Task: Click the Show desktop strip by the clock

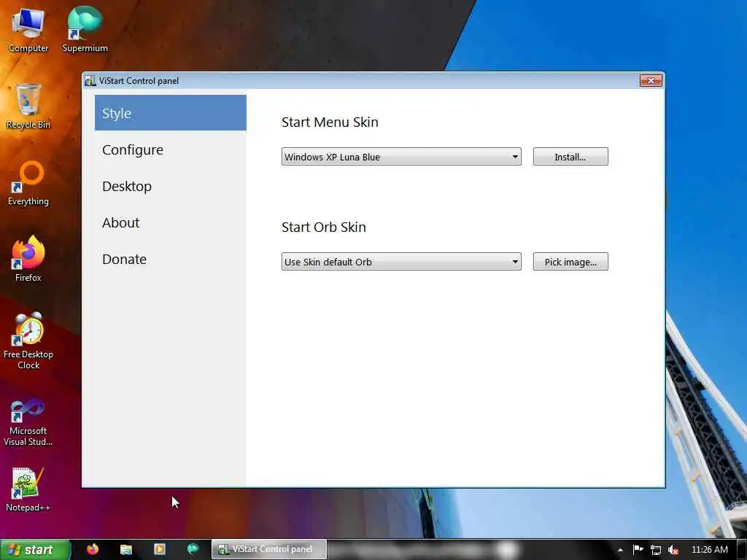Action: (742, 550)
